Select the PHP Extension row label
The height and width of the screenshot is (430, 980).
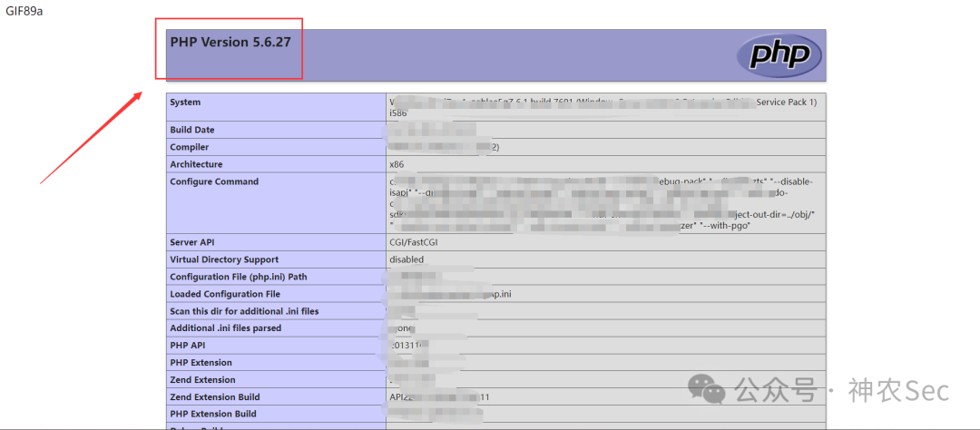pos(201,363)
